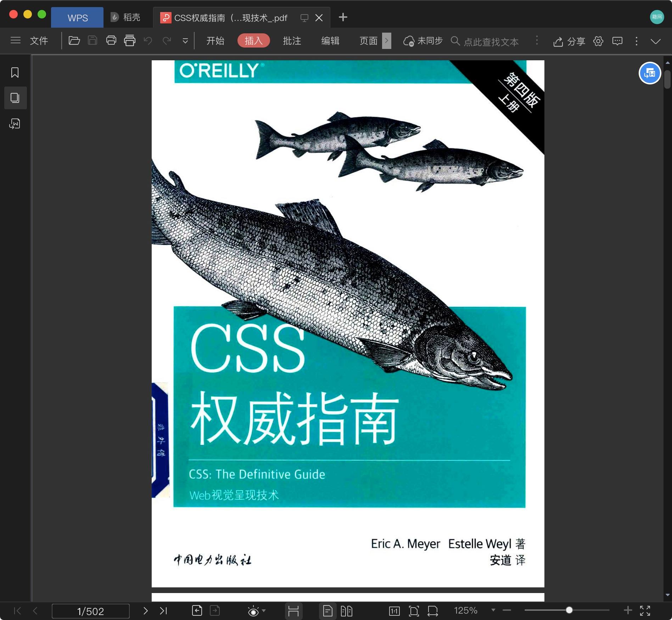Click the CSS book cover page
Screen dimensions: 672x620
[348, 323]
